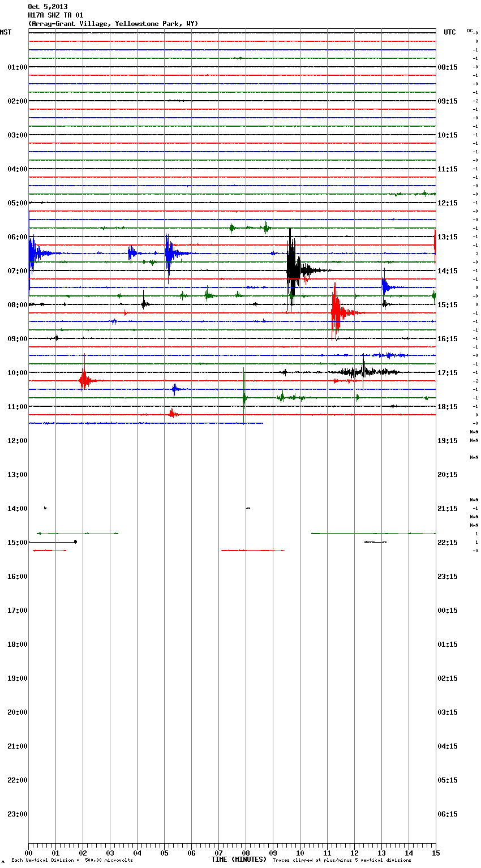Image resolution: width=481 pixels, height=868 pixels.
Task: Click the UTC label "14:15"
Action: point(448,271)
